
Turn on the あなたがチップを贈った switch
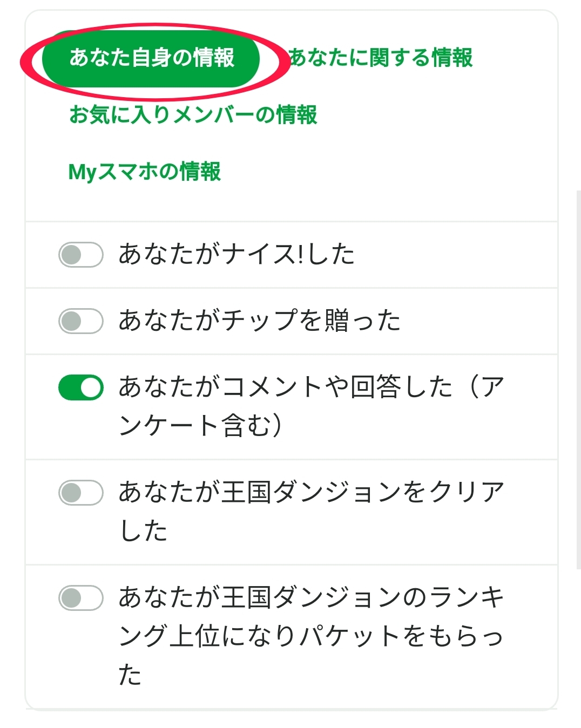(x=81, y=321)
